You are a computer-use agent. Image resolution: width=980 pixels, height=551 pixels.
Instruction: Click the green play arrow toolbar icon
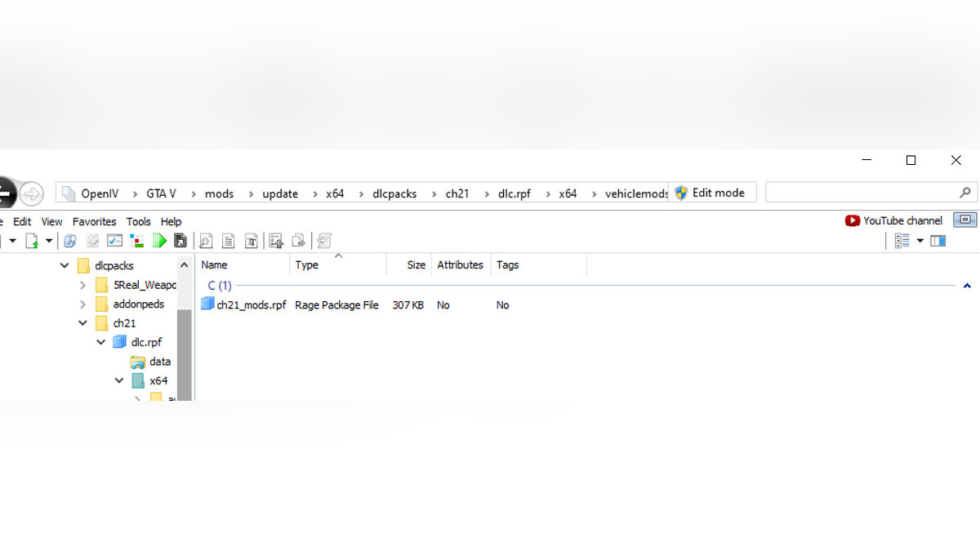pos(160,241)
